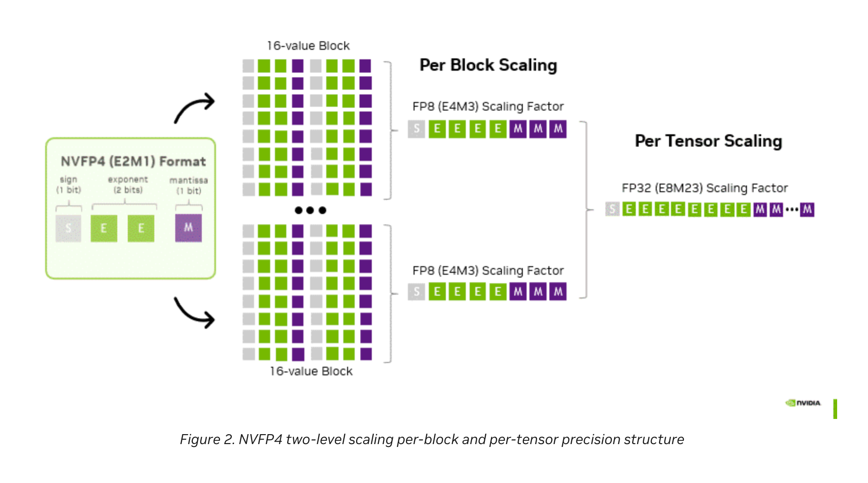Click the three large dots between the 16-value blocks
This screenshot has width=868, height=483.
coord(310,210)
